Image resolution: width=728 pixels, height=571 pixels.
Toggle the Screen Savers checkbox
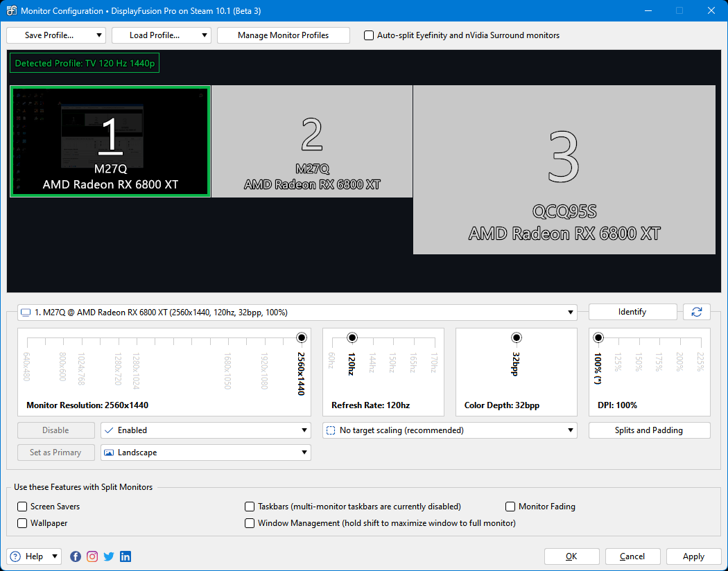(23, 507)
